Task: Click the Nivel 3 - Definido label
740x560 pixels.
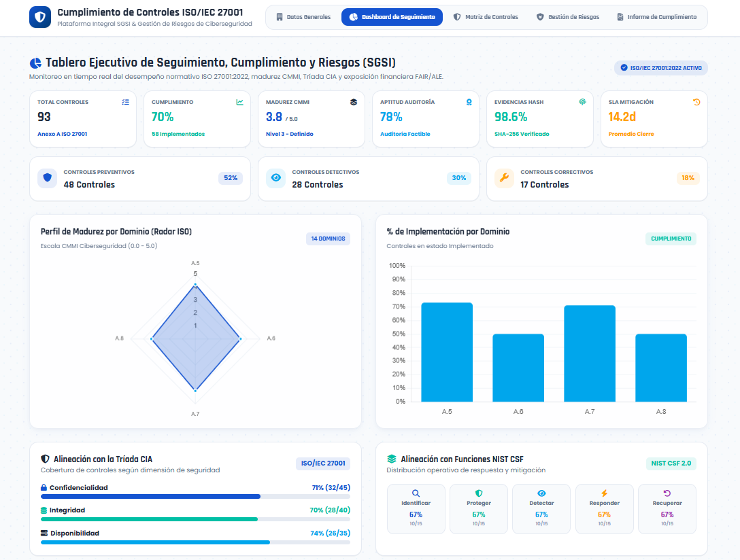Action: [x=289, y=134]
